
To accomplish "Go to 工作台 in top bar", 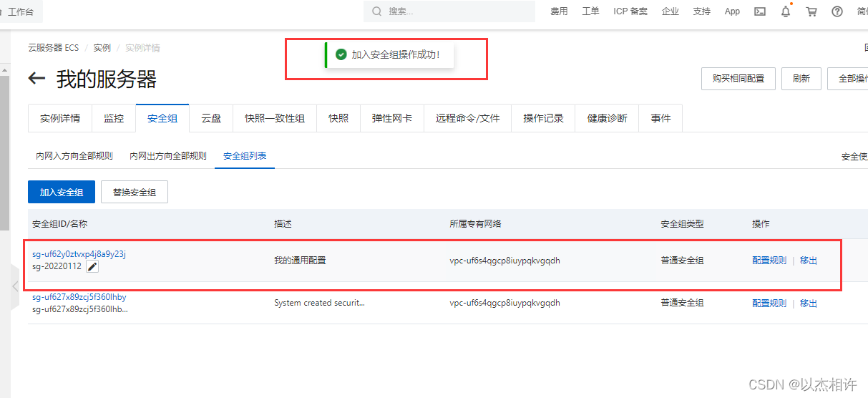I will click(20, 11).
